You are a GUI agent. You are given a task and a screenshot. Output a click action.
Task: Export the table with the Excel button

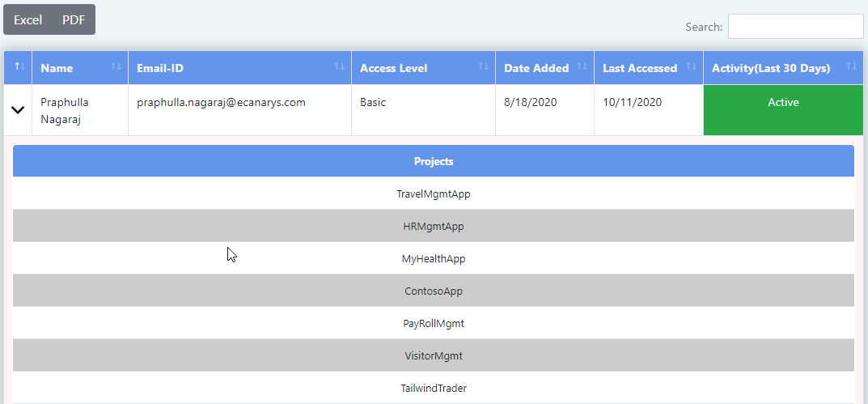coord(28,20)
